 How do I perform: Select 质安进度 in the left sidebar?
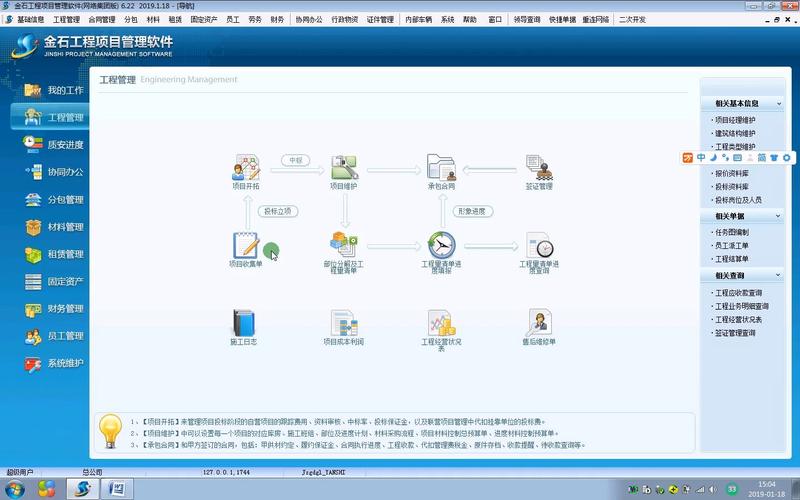point(53,144)
